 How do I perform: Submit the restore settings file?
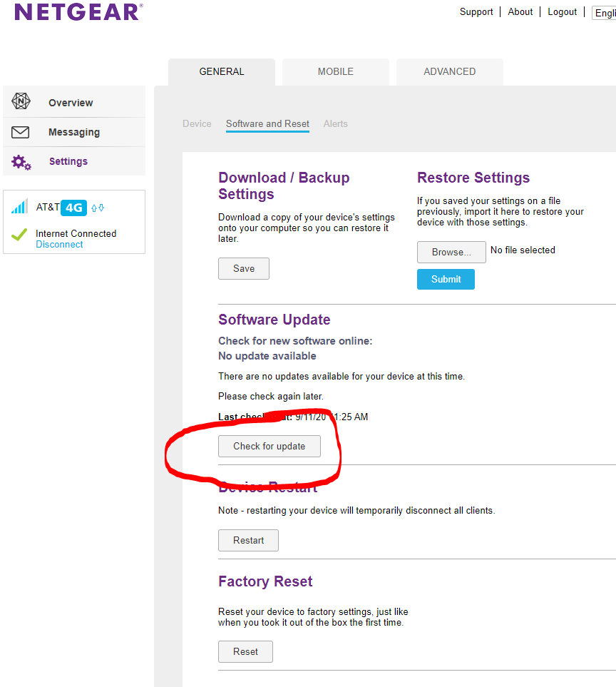point(446,279)
